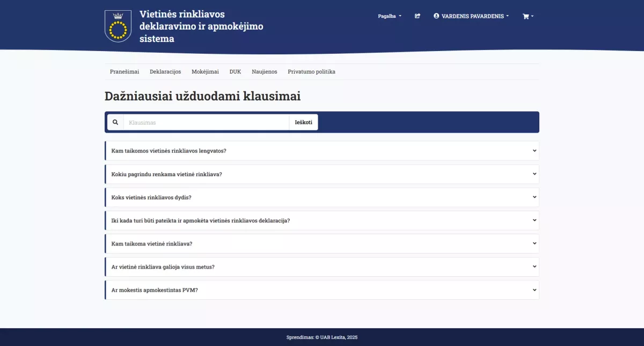Expand "Kokiu pagrindu renkama vietinė rinkliava?"
The width and height of the screenshot is (644, 346).
[322, 174]
